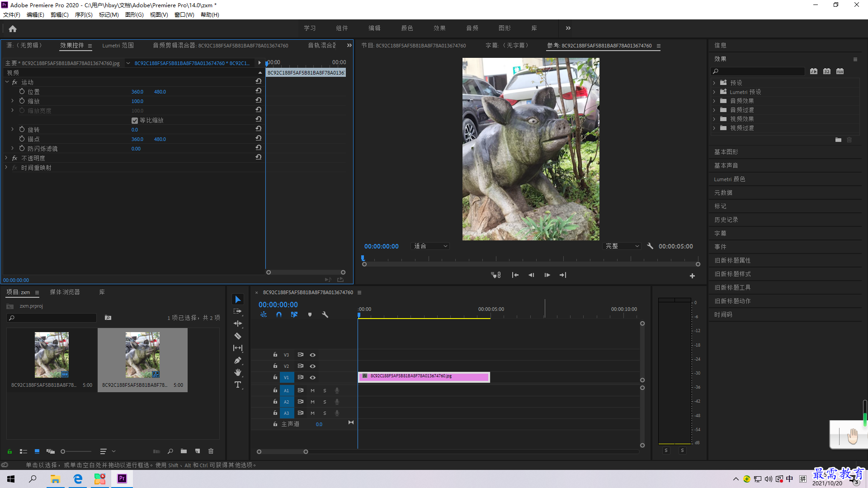Toggle snap in timeline (magnet icon)
This screenshot has width=868, height=488.
tap(279, 314)
